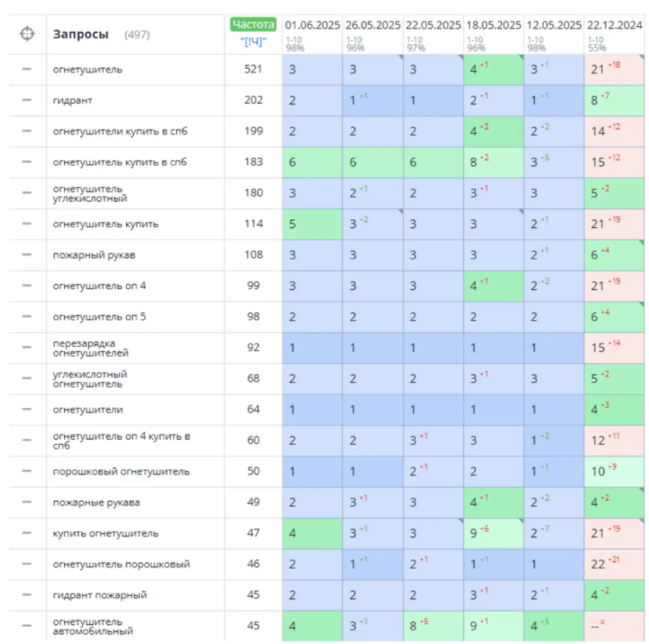This screenshot has width=649, height=644.
Task: Sort by the 'Запросы' column header
Action: click(x=80, y=34)
